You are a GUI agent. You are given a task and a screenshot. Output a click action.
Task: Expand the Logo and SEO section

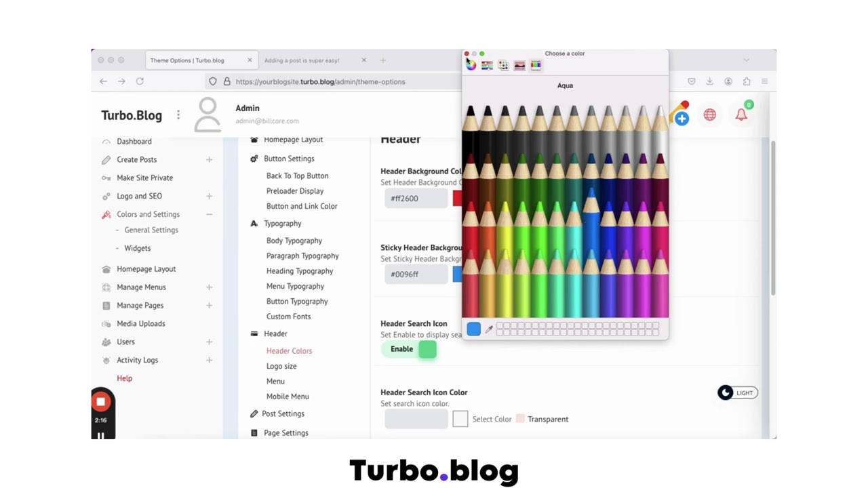[209, 197]
